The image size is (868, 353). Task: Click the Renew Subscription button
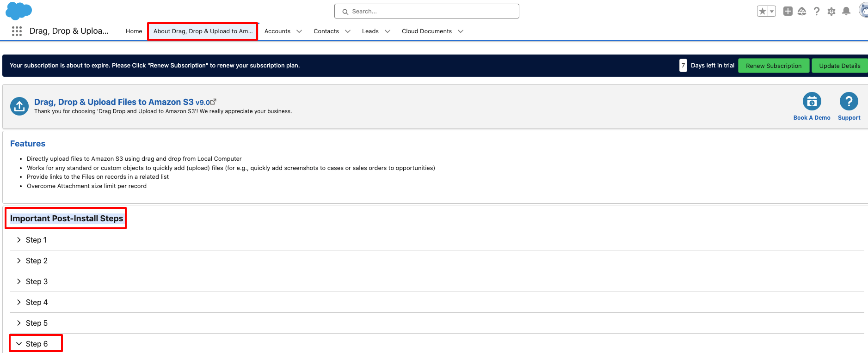774,66
